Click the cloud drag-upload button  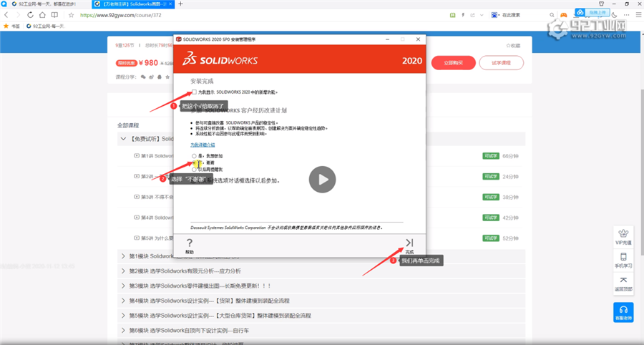point(592,13)
